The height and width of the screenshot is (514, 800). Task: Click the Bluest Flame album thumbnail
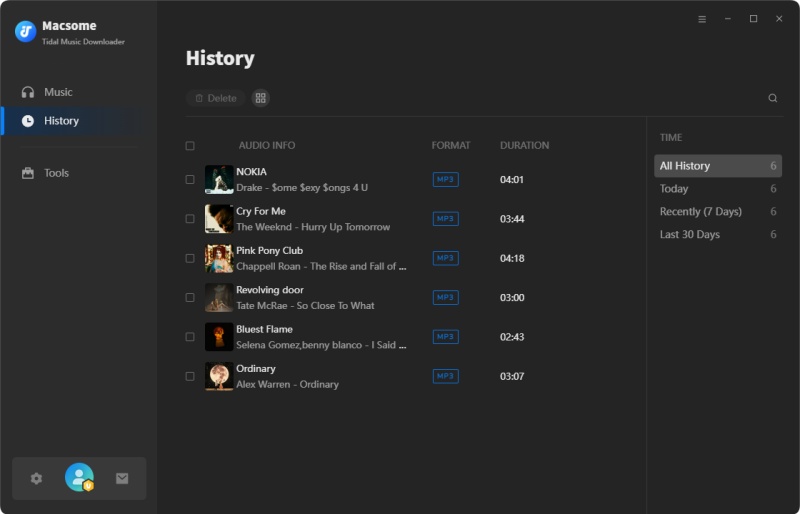click(219, 337)
